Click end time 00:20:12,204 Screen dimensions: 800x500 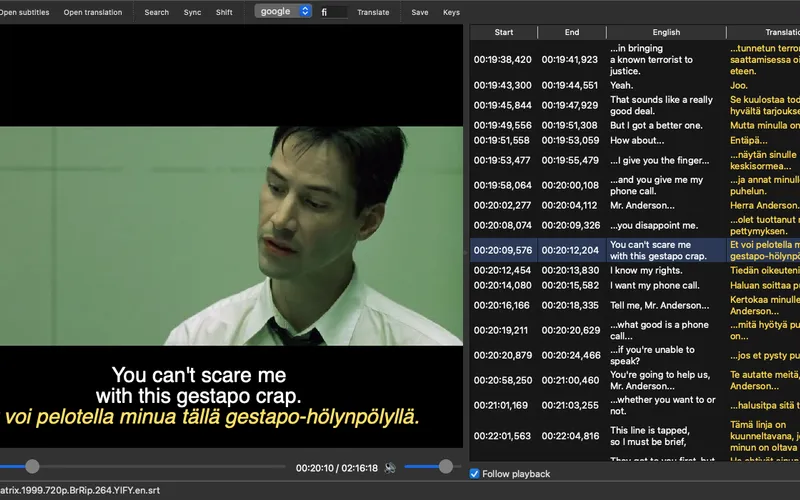pyautogui.click(x=570, y=251)
